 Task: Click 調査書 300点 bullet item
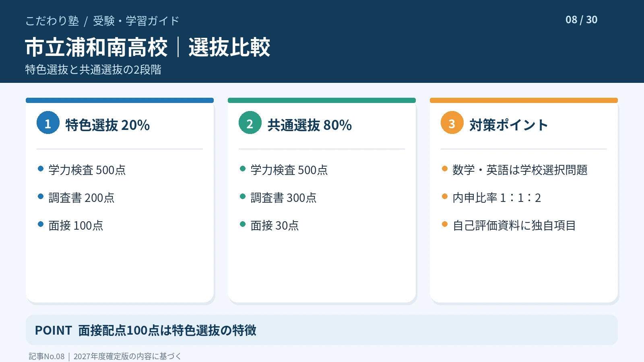[283, 197]
